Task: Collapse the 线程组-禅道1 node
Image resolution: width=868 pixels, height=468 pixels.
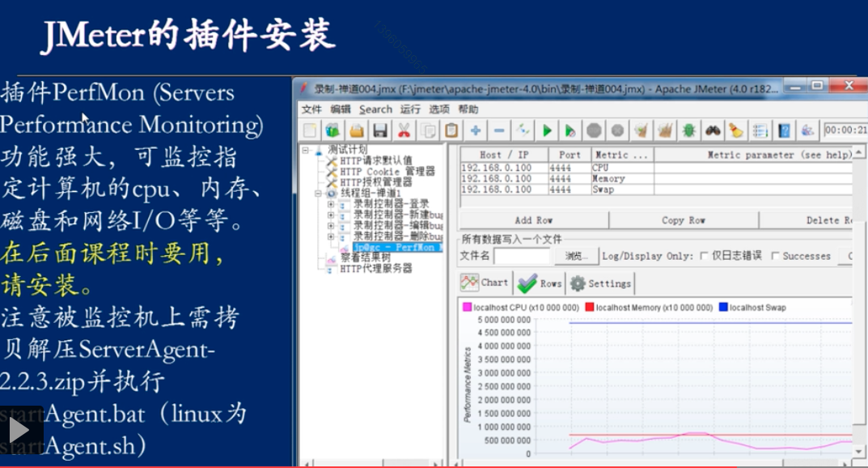Action: pyautogui.click(x=318, y=194)
